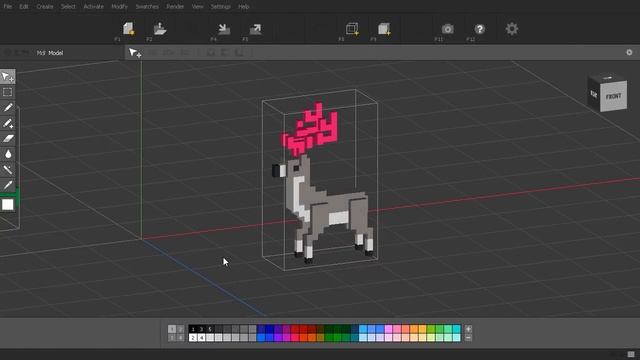Pick the cyan swatch at palette's top-right
The image size is (640, 360).
[x=457, y=329]
